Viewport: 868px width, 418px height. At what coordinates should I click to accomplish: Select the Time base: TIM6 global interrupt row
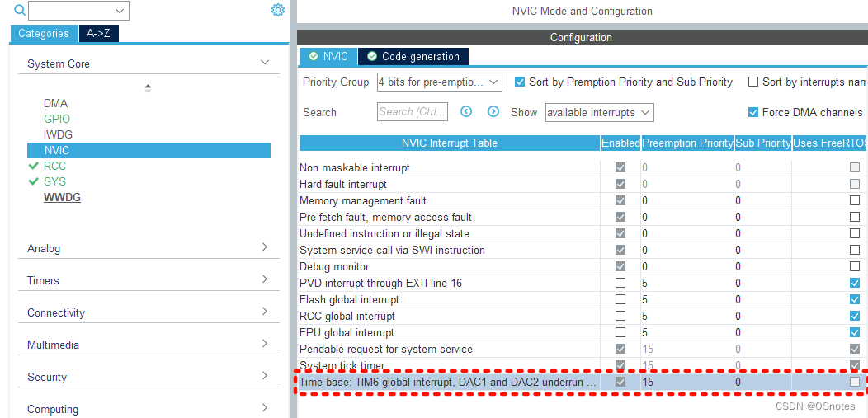click(x=583, y=382)
